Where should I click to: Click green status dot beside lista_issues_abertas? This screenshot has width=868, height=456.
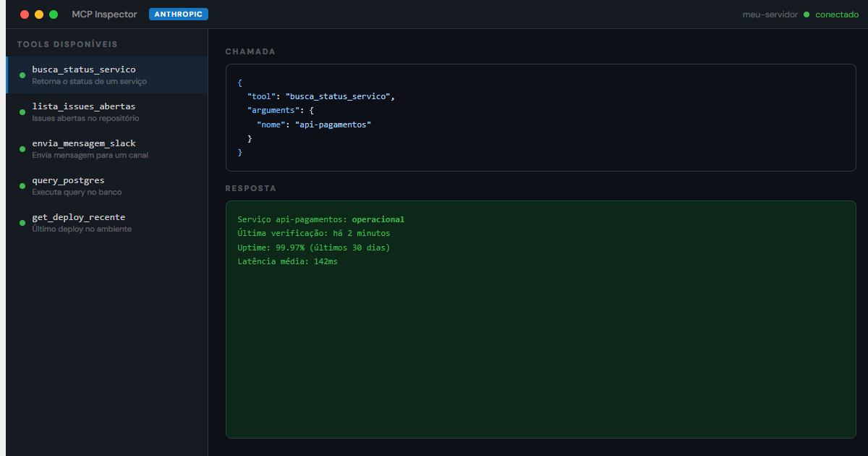pyautogui.click(x=22, y=112)
